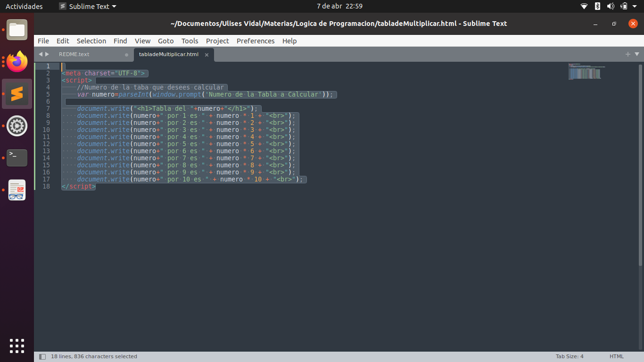
Task: Minimize the Sublime Text window
Action: click(595, 24)
